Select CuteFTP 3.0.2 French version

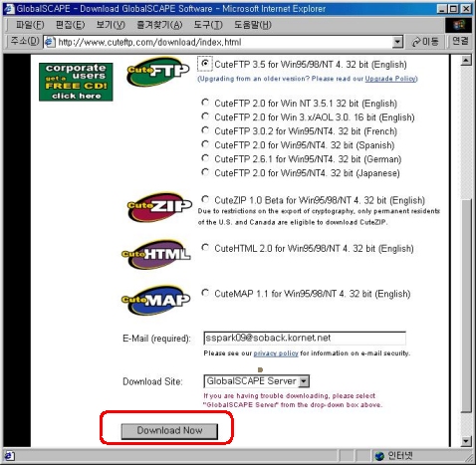point(205,130)
